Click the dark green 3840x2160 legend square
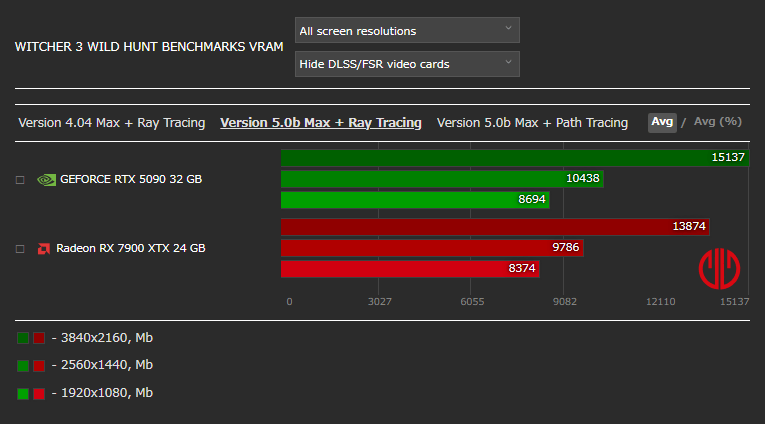The width and height of the screenshot is (765, 424). [23, 338]
